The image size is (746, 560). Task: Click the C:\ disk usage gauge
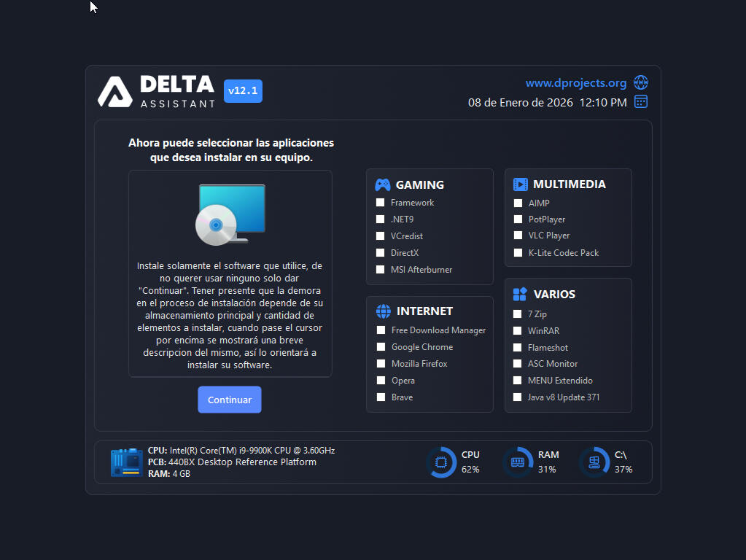pos(594,462)
